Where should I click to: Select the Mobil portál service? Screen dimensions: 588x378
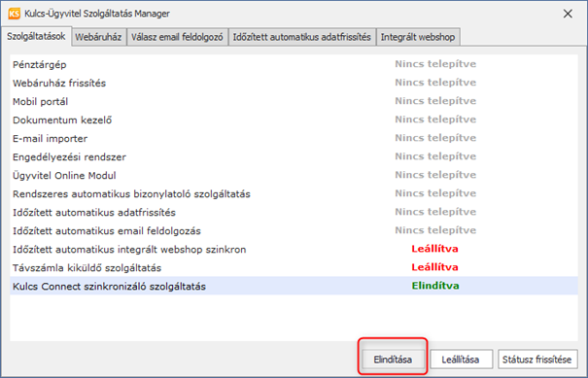(x=294, y=101)
